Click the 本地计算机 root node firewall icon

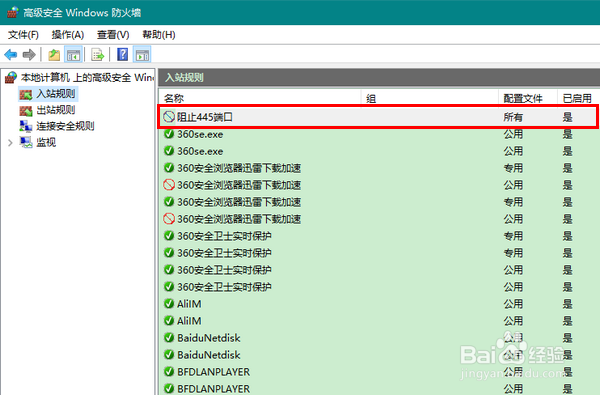(x=11, y=77)
